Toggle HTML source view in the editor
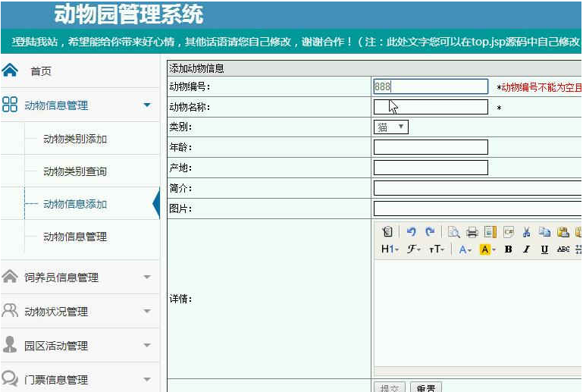The image size is (586, 392). coord(387,232)
